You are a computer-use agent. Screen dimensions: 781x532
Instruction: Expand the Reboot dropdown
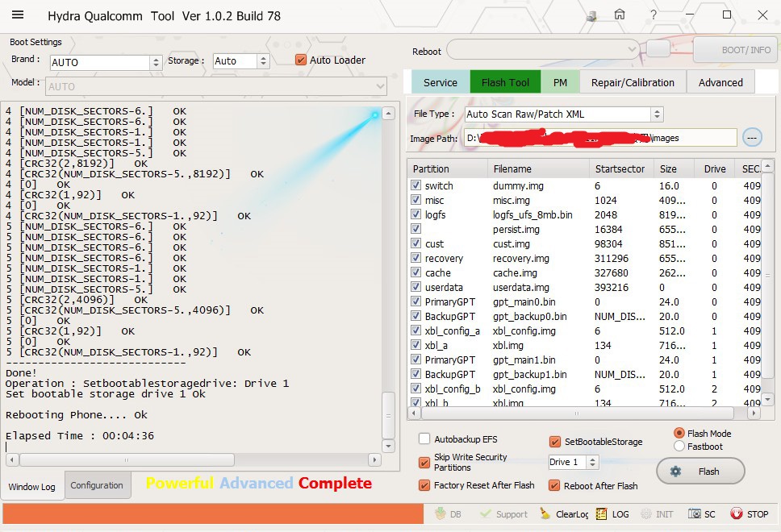(x=632, y=49)
